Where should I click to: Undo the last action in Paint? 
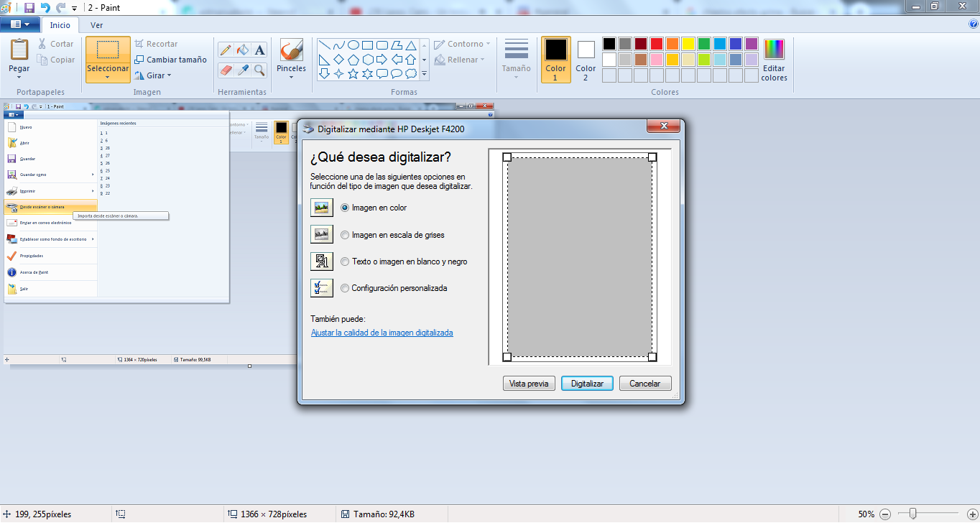(45, 8)
